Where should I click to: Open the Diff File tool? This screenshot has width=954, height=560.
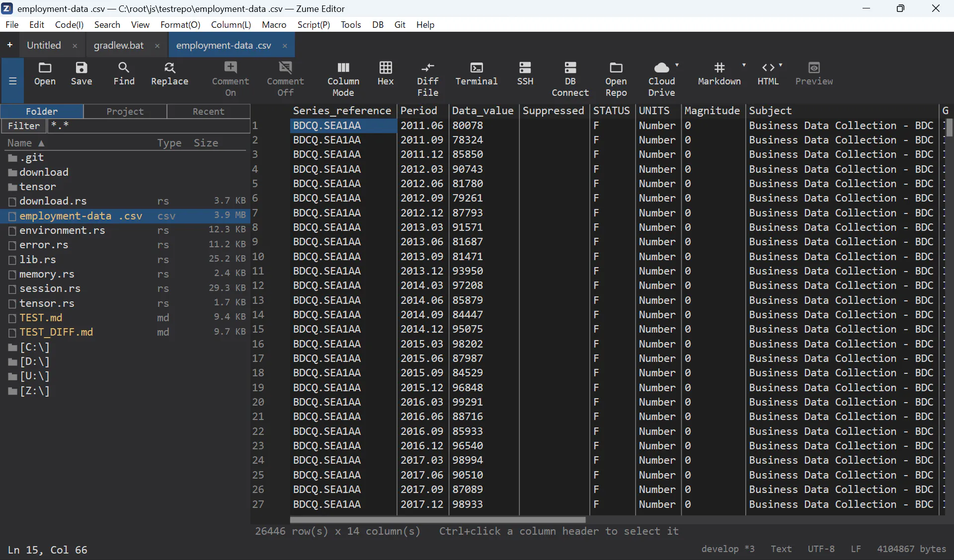coord(427,79)
